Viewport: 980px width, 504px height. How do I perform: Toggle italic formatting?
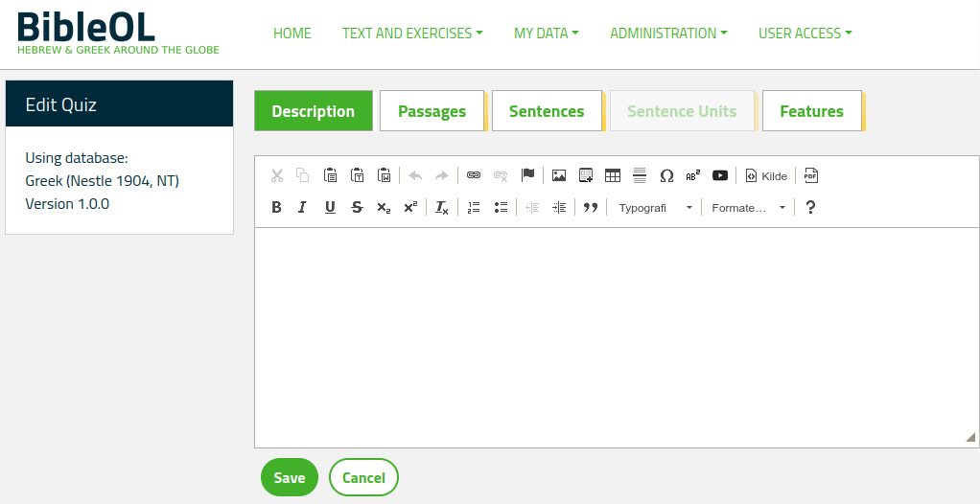(x=303, y=207)
